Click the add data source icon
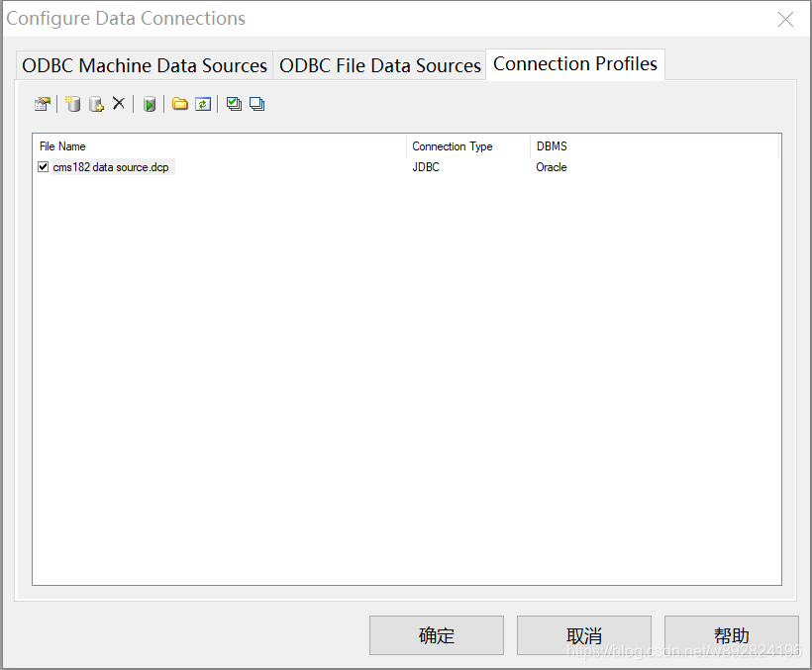The height and width of the screenshot is (670, 812). [96, 103]
